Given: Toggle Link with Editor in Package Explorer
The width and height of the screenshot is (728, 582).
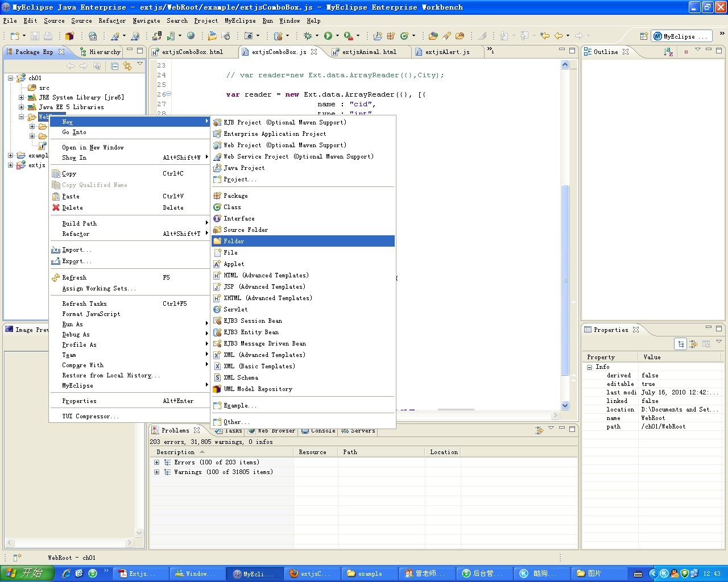Looking at the screenshot, I should pos(127,66).
